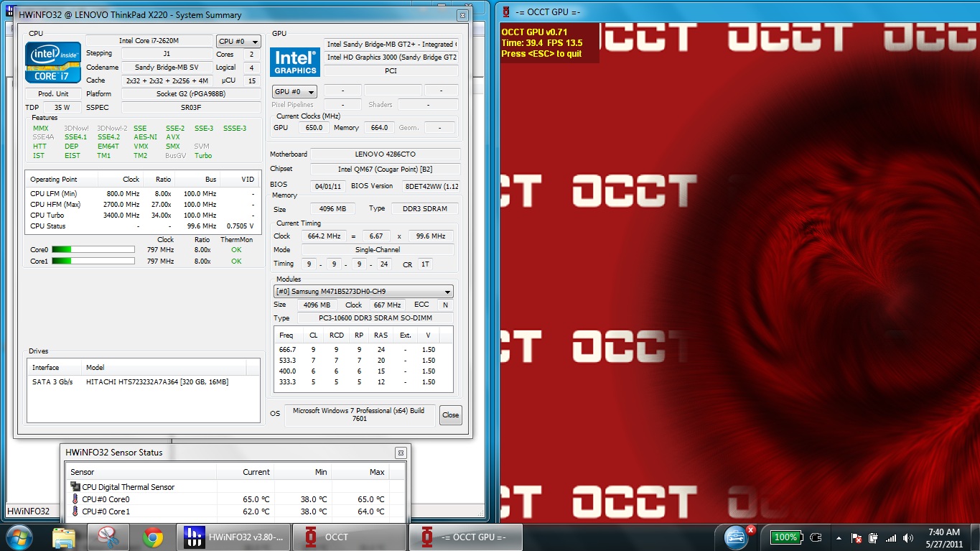
Task: Select the Intel Core i7-2620M name field
Action: pyautogui.click(x=149, y=40)
